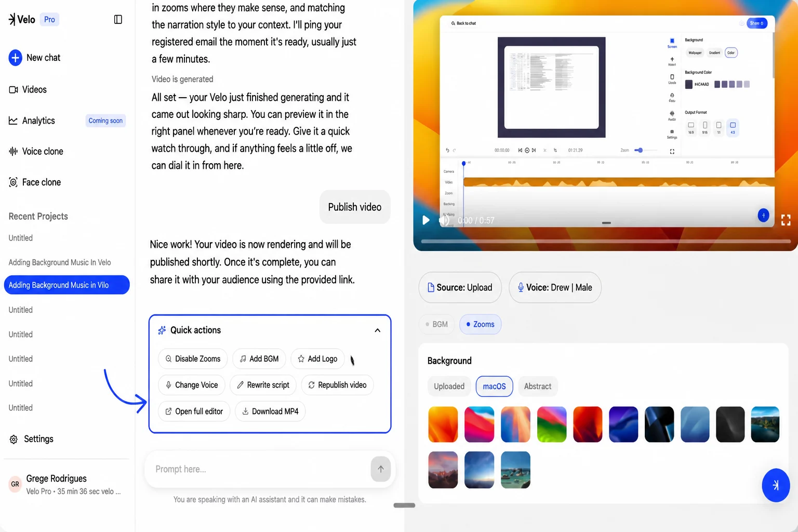Click the Coming soon badge
The height and width of the screenshot is (532, 798).
105,121
